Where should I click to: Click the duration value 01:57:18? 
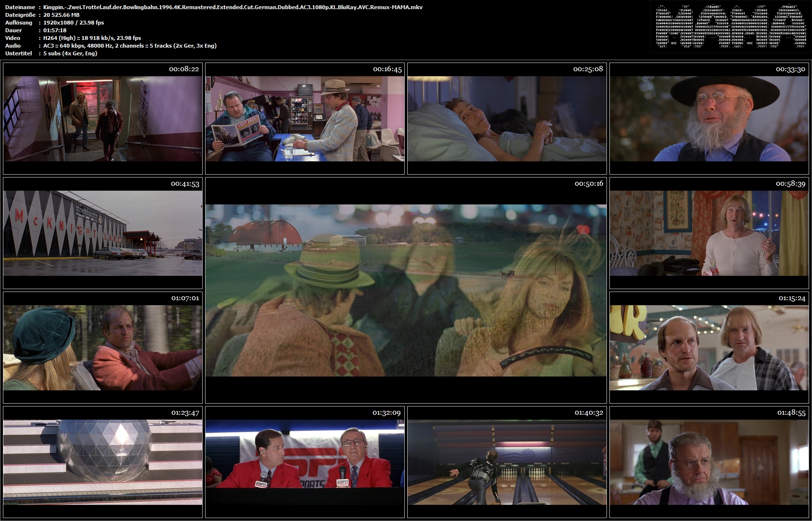coord(55,30)
